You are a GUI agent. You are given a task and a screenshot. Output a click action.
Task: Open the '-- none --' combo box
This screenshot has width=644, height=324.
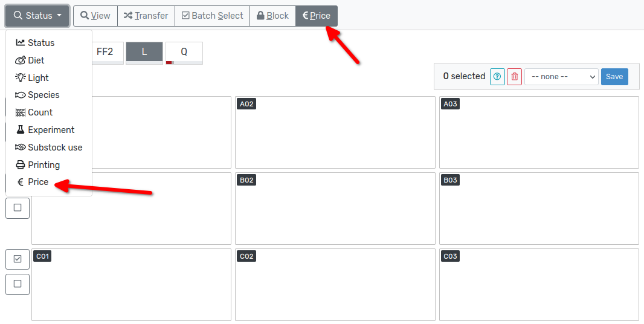point(561,77)
